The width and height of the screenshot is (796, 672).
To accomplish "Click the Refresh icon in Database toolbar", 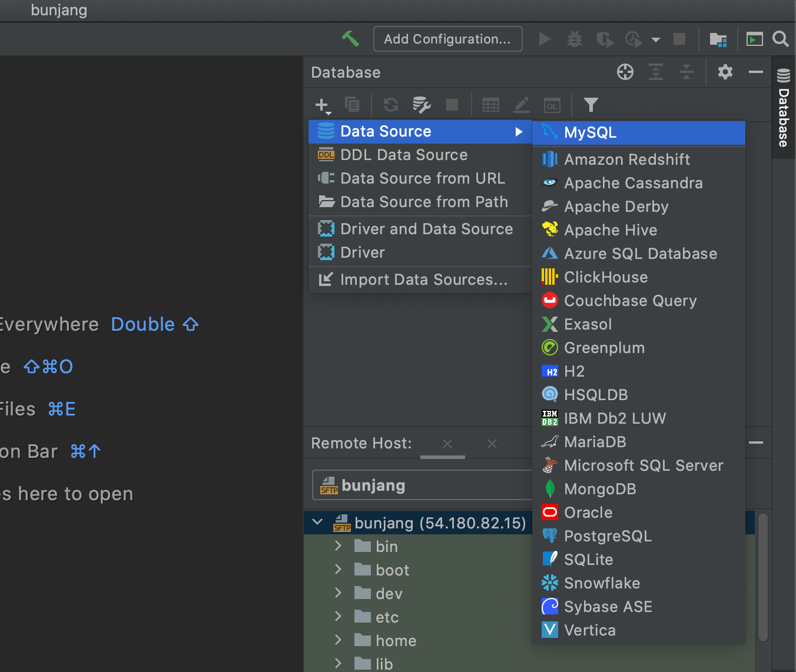I will pos(391,105).
